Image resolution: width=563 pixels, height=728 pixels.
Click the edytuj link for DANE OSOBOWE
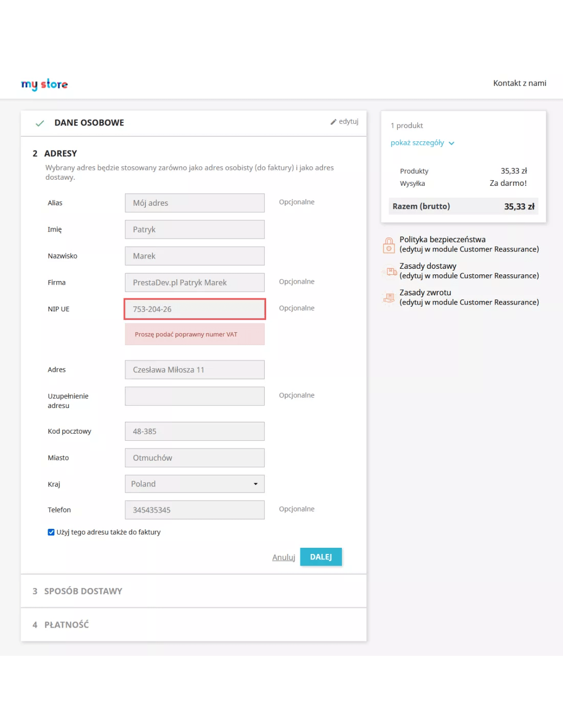coord(348,122)
